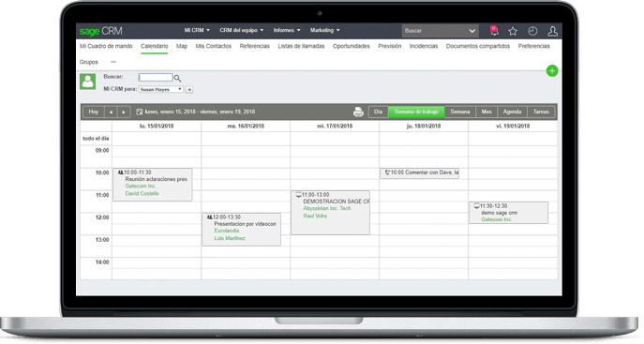Click the green plus add button
The height and width of the screenshot is (344, 644).
pyautogui.click(x=552, y=71)
